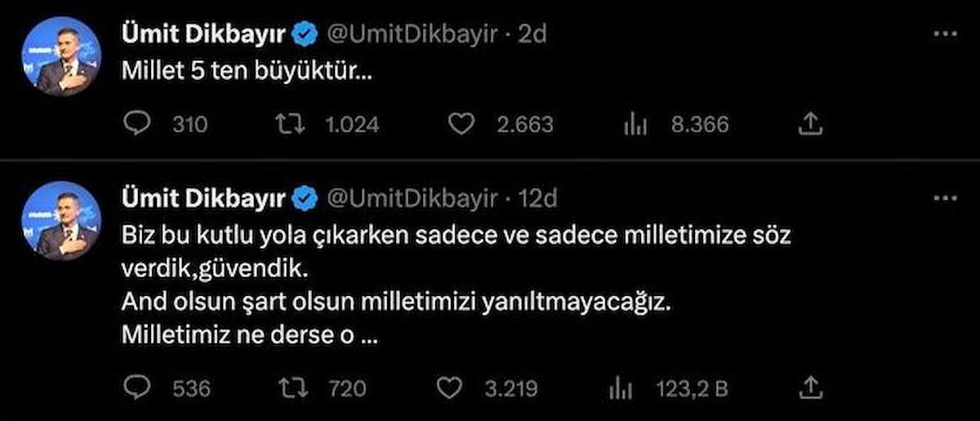This screenshot has width=980, height=421.
Task: Like the 'Millet 5 ten büyüktür' tweet
Action: (x=462, y=124)
